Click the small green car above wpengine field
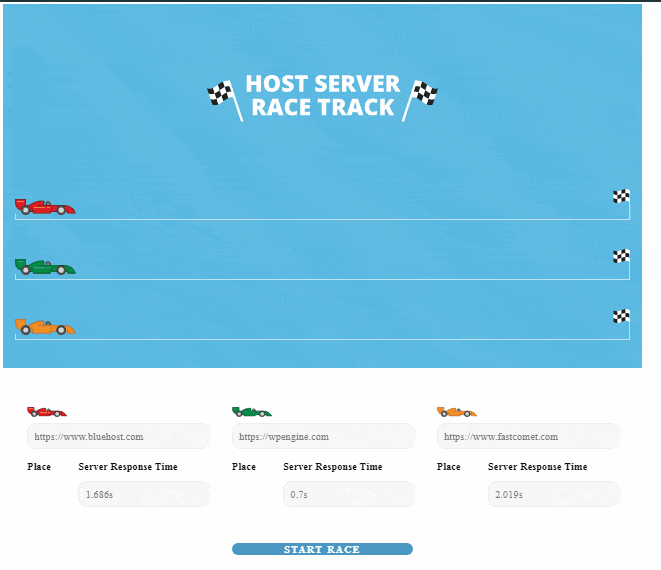661x570 pixels. (252, 412)
